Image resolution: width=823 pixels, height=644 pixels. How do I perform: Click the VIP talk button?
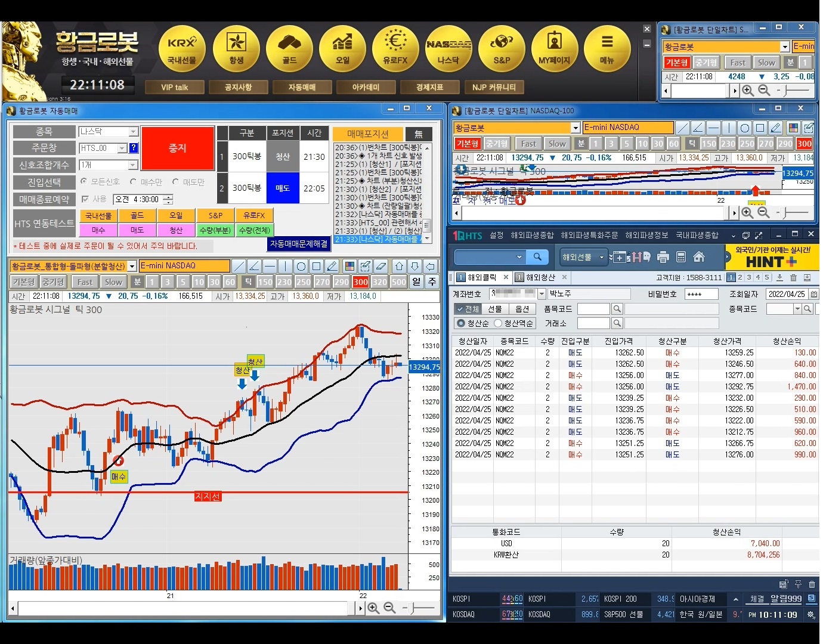click(x=174, y=87)
